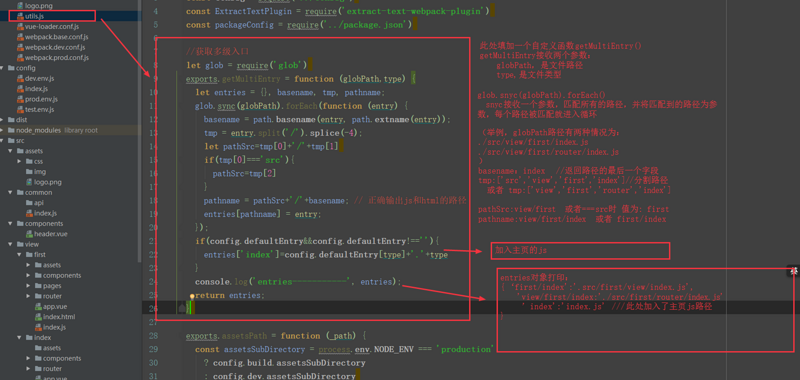Click the img folder icon
Viewport: 800px width, 380px height.
[30, 172]
